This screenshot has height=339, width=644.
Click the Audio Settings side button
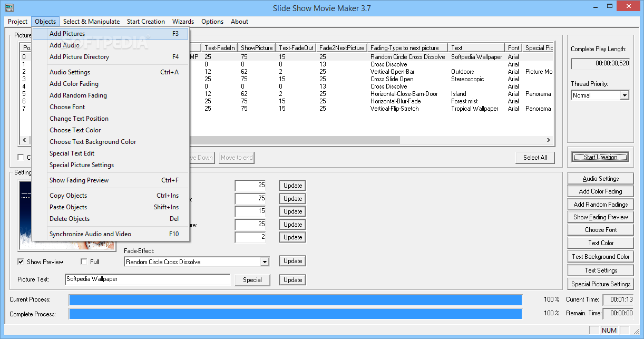click(x=601, y=179)
